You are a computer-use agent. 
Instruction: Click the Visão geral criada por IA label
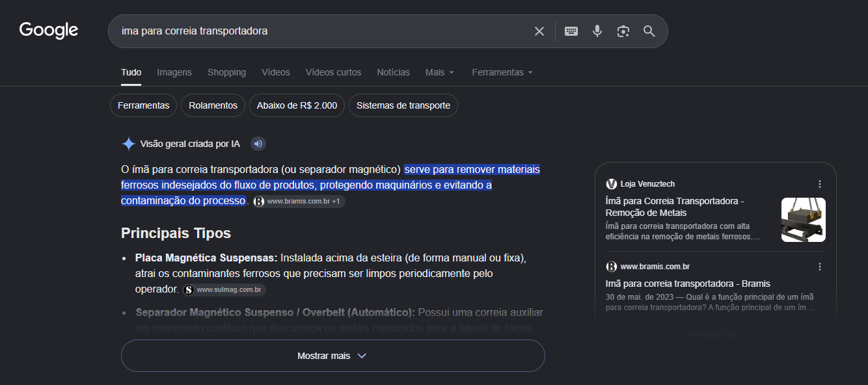pos(190,144)
